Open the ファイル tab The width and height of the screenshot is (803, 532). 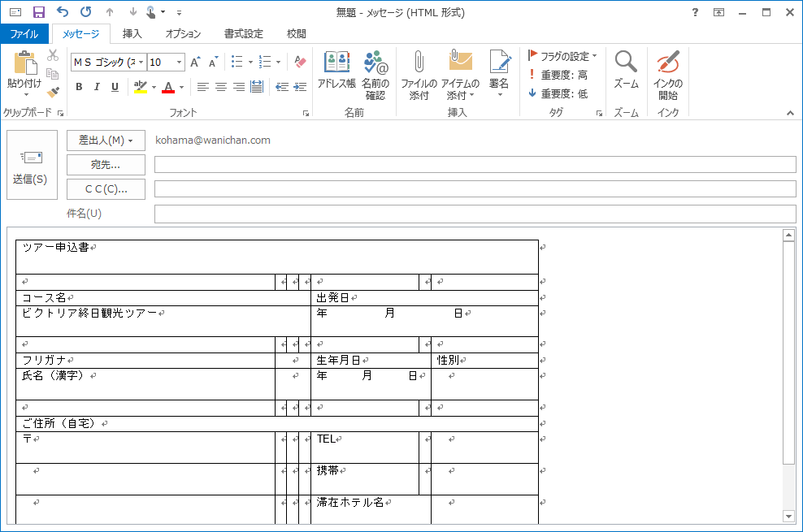click(24, 34)
